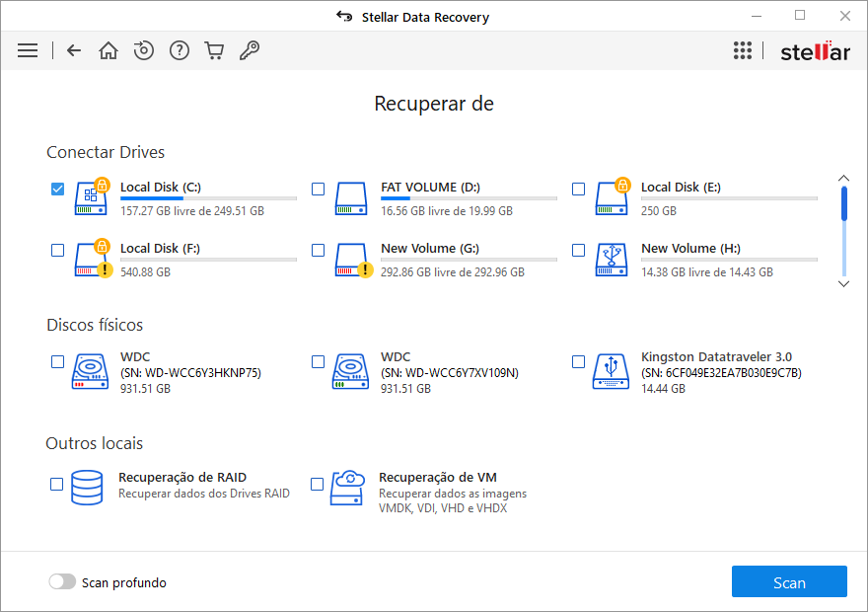This screenshot has width=868, height=612.
Task: Check the New Volume (G:) checkbox
Action: click(x=319, y=251)
